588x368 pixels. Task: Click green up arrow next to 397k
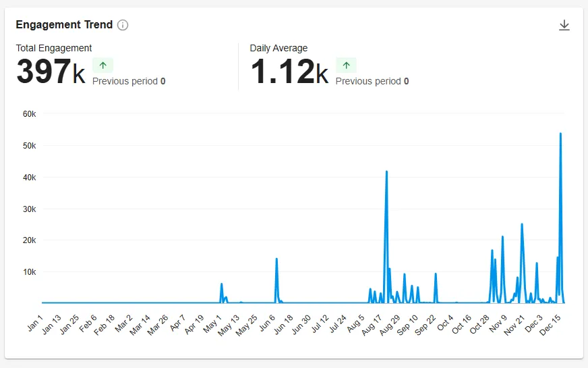click(x=102, y=65)
